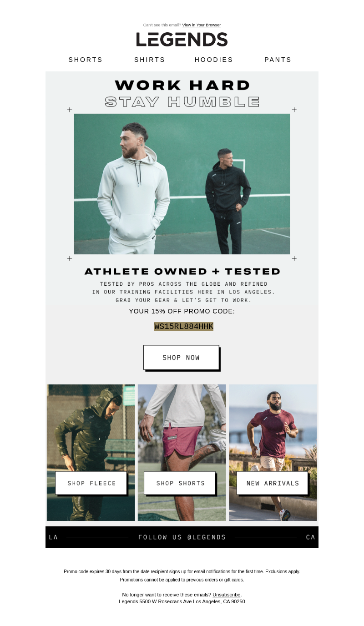
Task: Open the camo fleece hoodie photo
Action: coord(91,453)
